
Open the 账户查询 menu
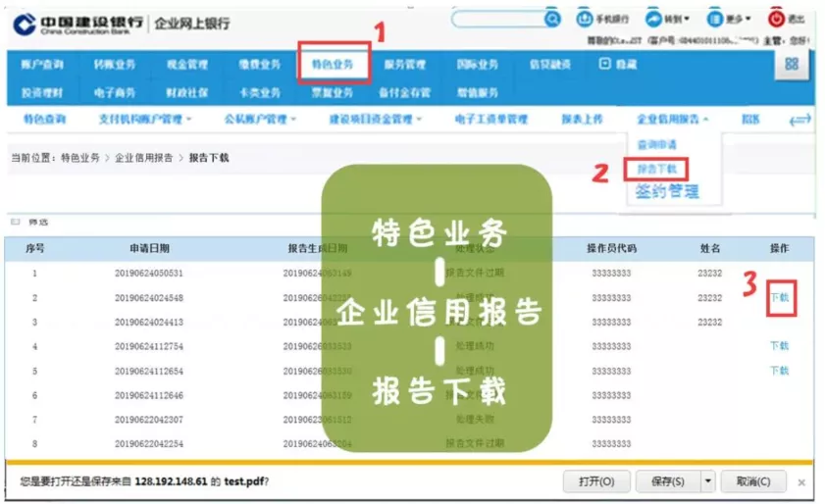click(42, 65)
